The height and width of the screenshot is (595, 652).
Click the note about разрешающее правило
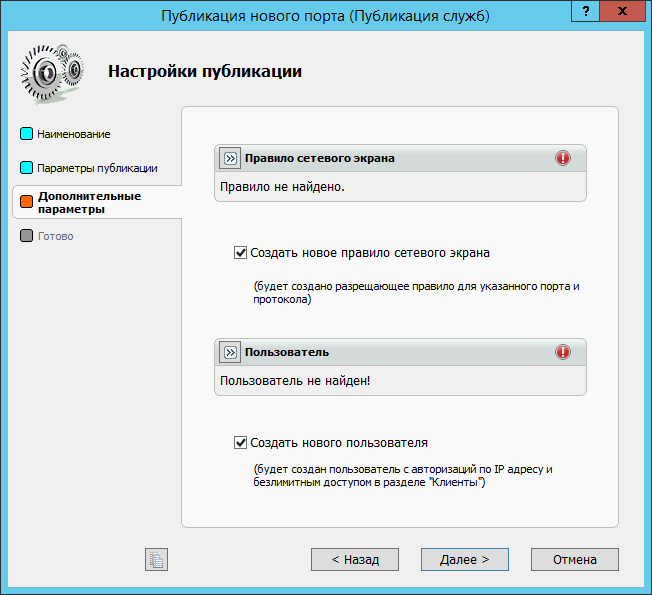pos(416,293)
